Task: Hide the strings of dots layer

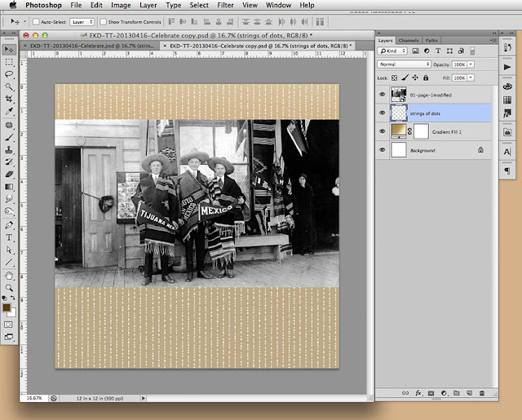Action: pyautogui.click(x=383, y=113)
